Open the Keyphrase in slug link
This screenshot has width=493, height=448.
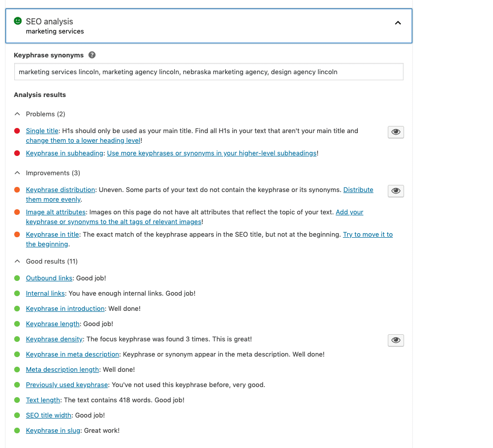tap(53, 431)
